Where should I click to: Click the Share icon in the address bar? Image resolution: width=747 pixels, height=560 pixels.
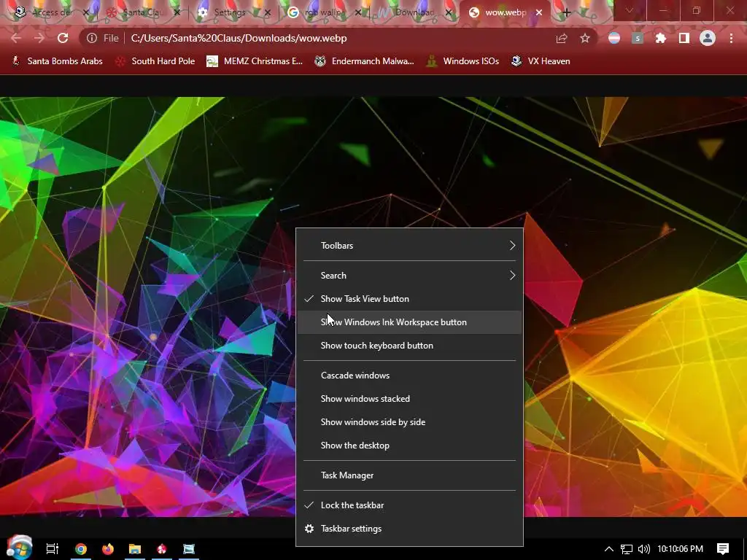[x=562, y=38]
